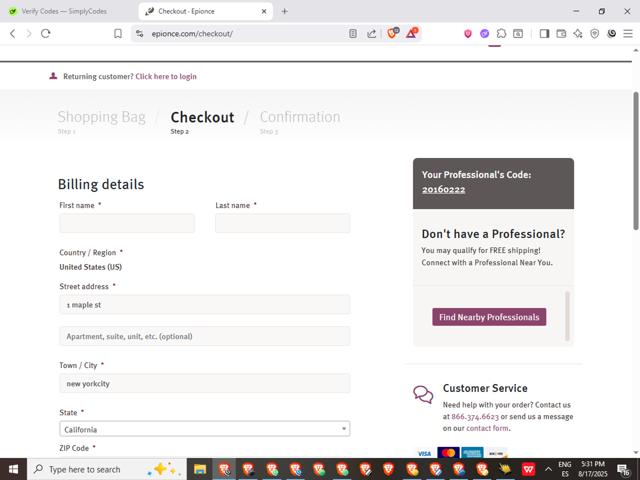Click the Town / City field
Viewport: 640px width, 480px height.
pyautogui.click(x=205, y=383)
